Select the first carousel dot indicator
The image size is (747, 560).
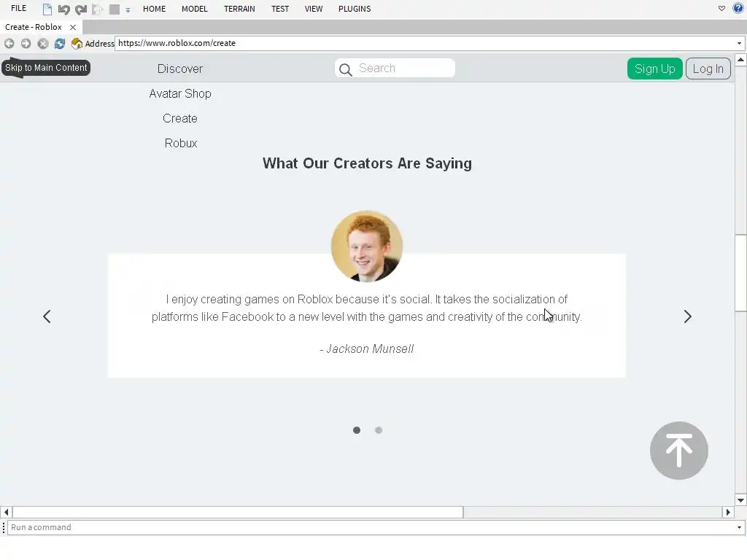(x=356, y=430)
